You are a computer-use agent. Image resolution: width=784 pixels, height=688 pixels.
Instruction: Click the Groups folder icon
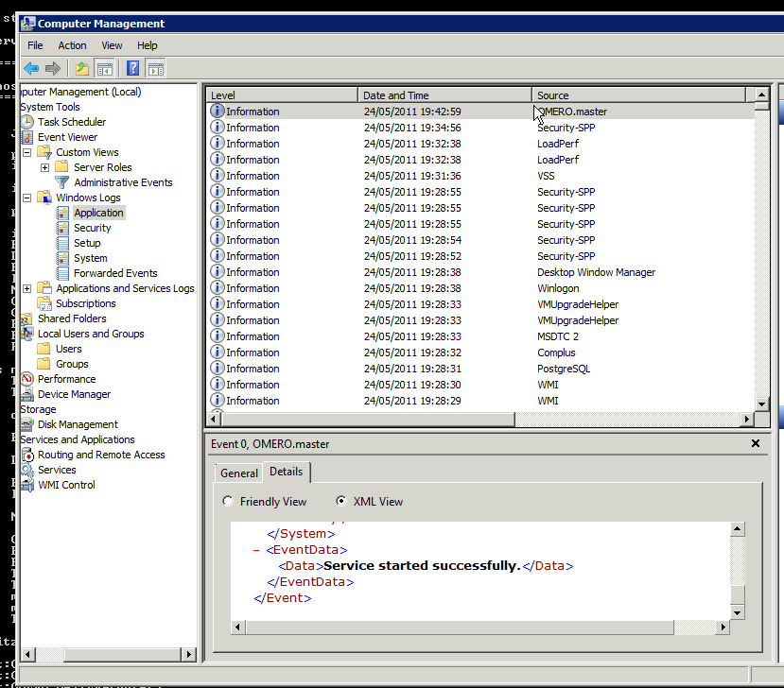(x=44, y=364)
